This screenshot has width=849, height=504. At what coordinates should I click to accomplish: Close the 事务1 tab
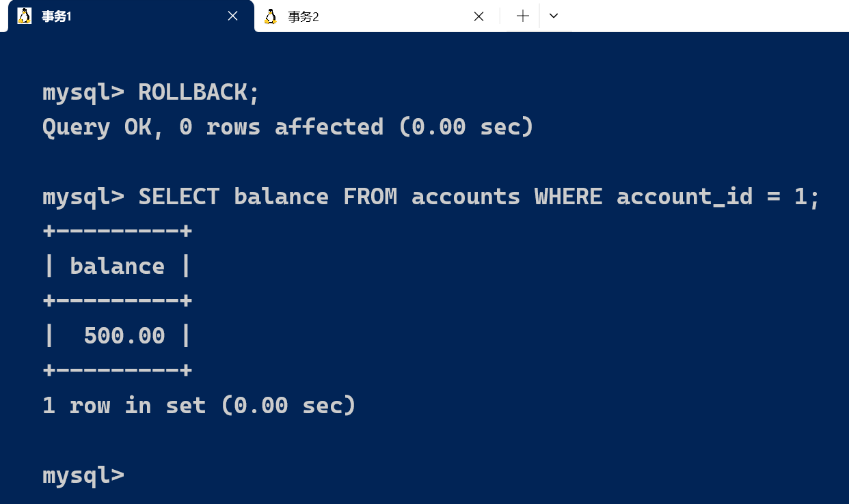pyautogui.click(x=232, y=16)
